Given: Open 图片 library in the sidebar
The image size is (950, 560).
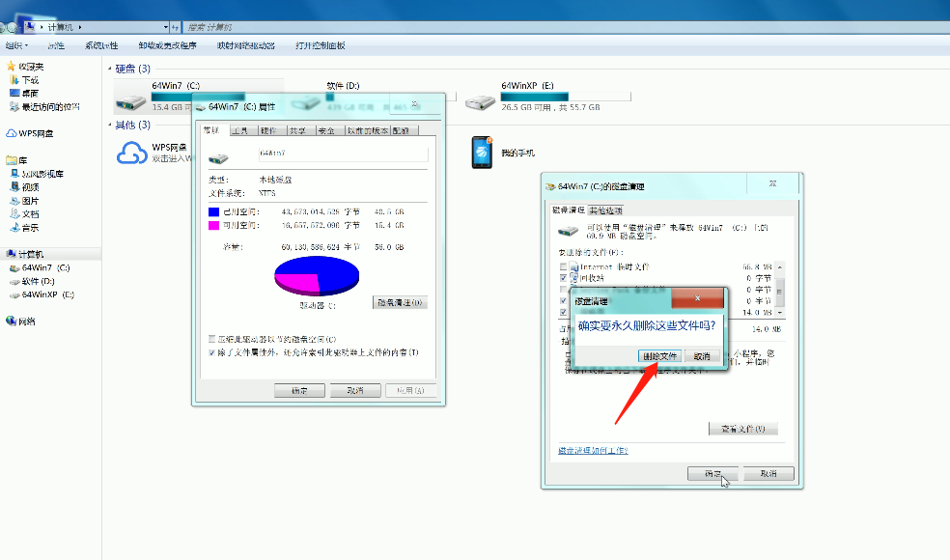Looking at the screenshot, I should [30, 201].
